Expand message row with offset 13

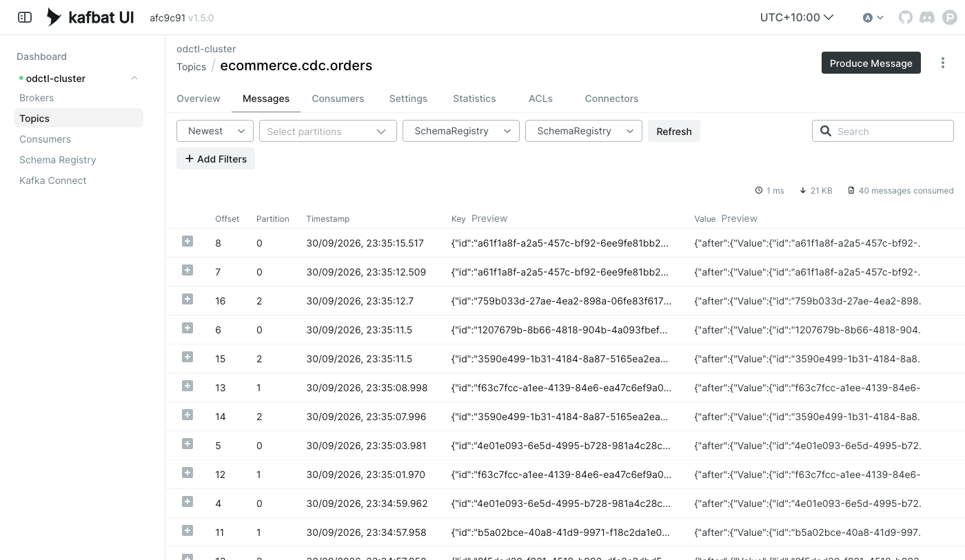pos(187,386)
